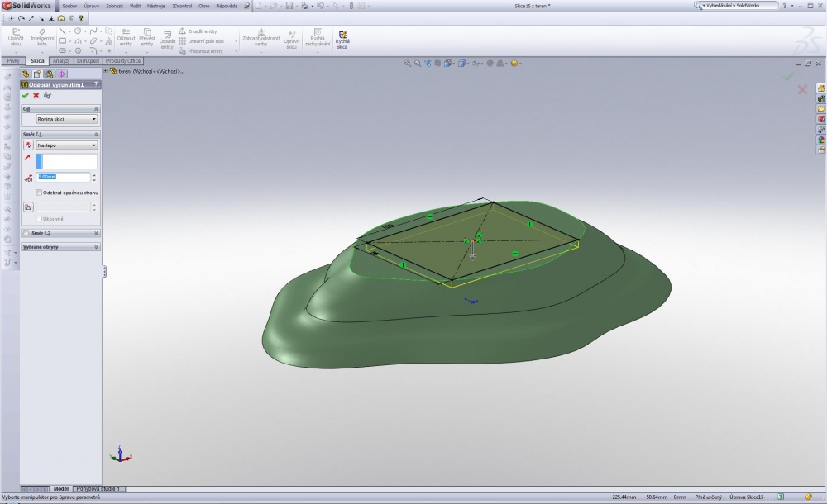Open the Soubor menu
Viewport: 827px width, 504px height.
(x=69, y=6)
